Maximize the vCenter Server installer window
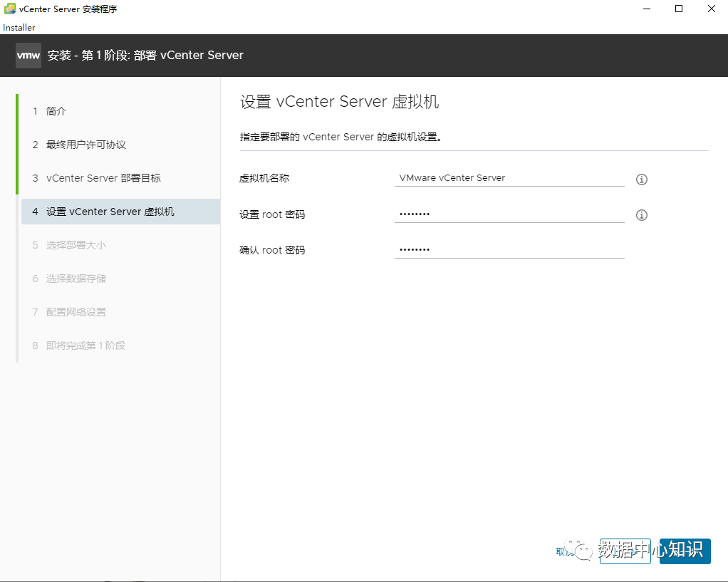 [x=679, y=9]
